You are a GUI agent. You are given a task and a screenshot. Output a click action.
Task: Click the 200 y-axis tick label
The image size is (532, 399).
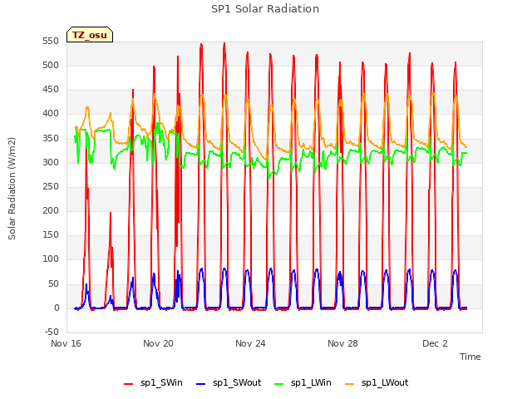[x=51, y=210]
